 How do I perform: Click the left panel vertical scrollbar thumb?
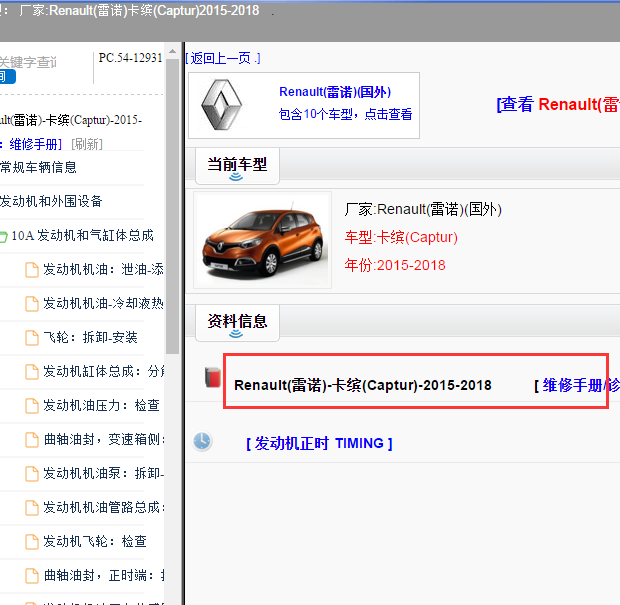172,206
